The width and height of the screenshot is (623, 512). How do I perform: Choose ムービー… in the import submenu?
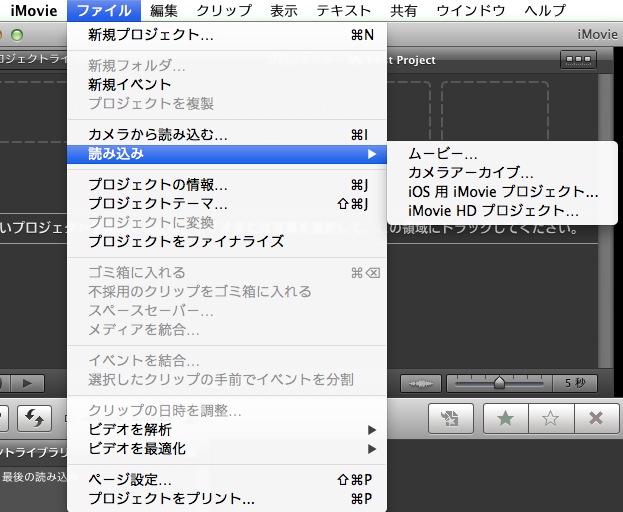click(502, 153)
